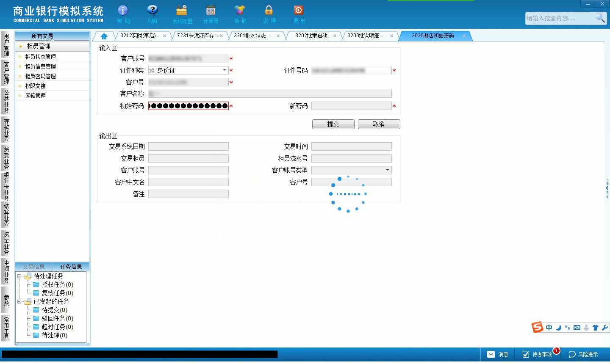
Task: Open the 存款业务 sidebar tab
Action: pos(6,130)
